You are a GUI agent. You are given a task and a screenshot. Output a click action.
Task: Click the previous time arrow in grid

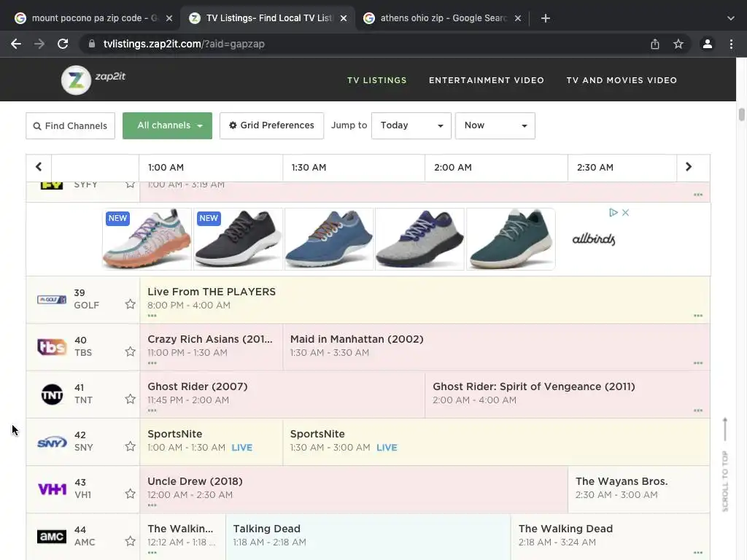39,167
